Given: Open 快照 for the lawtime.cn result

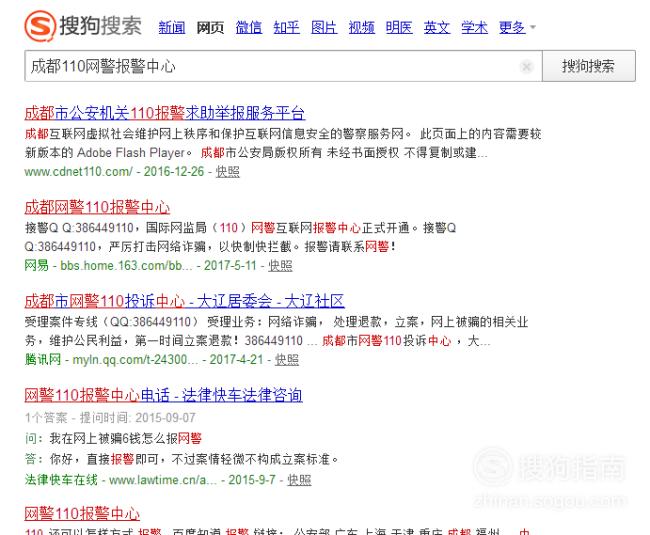Looking at the screenshot, I should (x=299, y=480).
